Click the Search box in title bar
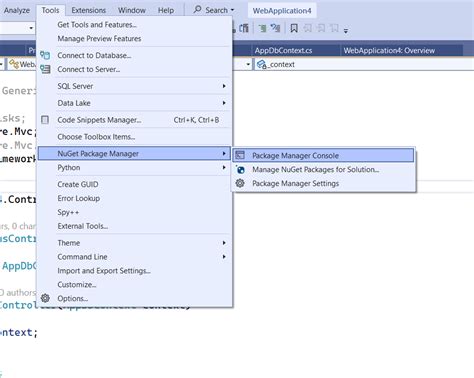This screenshot has width=474, height=378. click(213, 10)
